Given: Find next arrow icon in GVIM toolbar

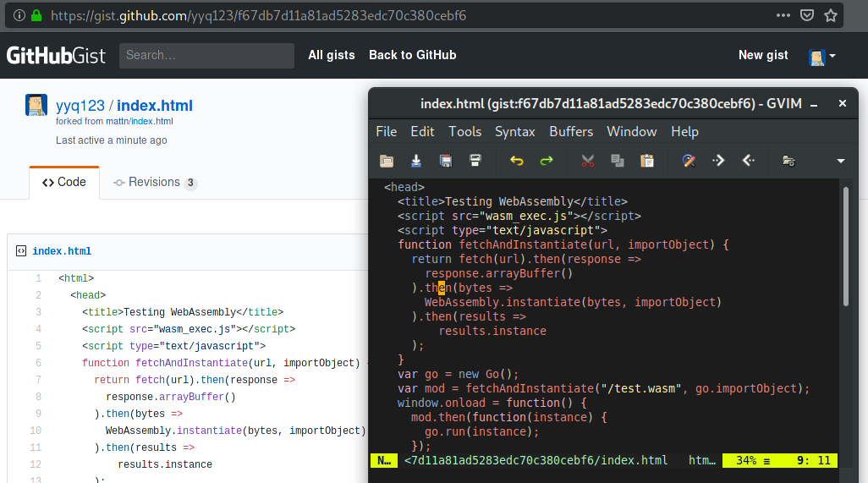Looking at the screenshot, I should pyautogui.click(x=718, y=161).
